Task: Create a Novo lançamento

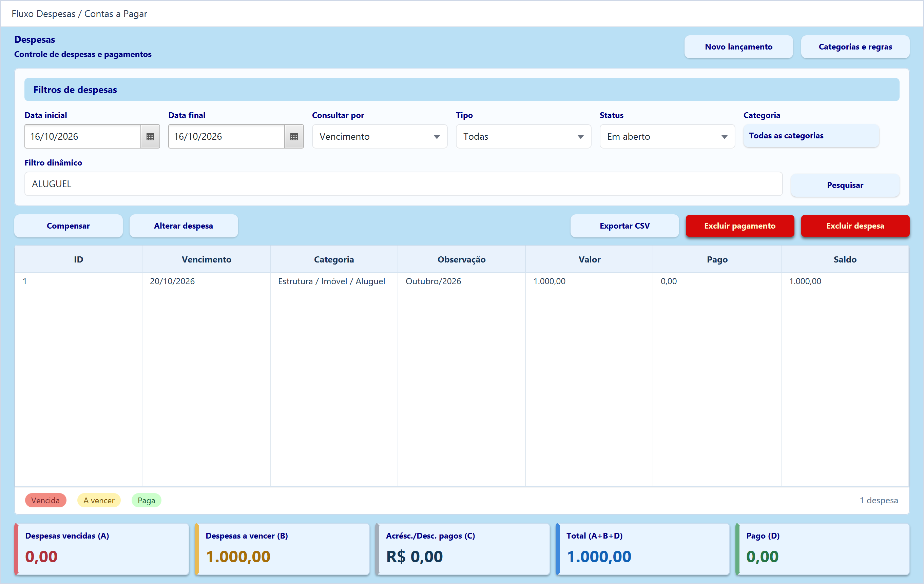Action: point(739,47)
